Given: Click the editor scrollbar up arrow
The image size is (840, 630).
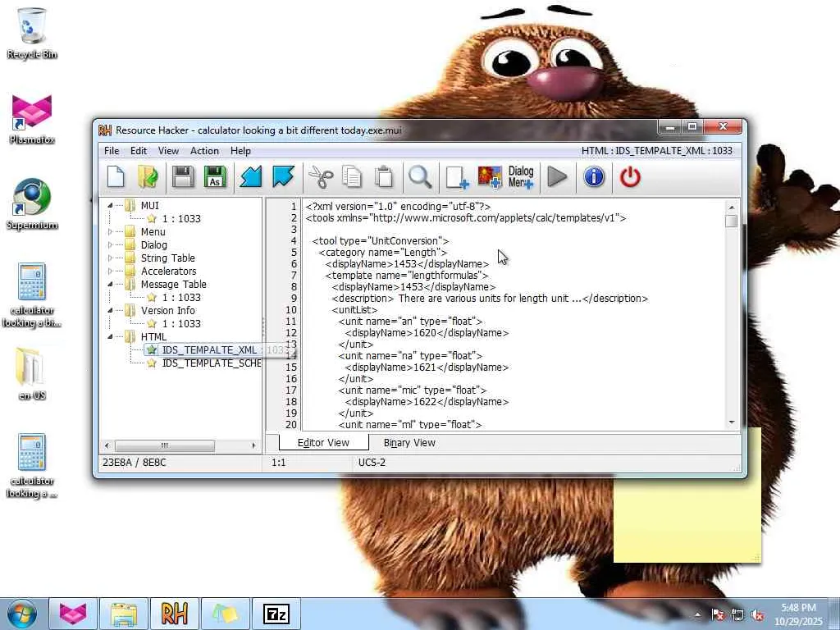Looking at the screenshot, I should click(732, 207).
